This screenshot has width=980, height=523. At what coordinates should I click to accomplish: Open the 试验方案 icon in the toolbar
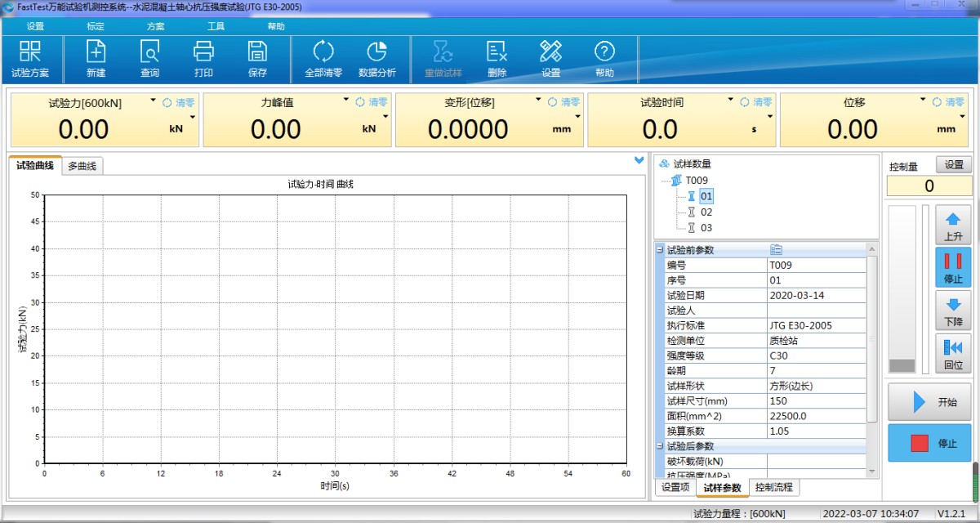pos(31,59)
